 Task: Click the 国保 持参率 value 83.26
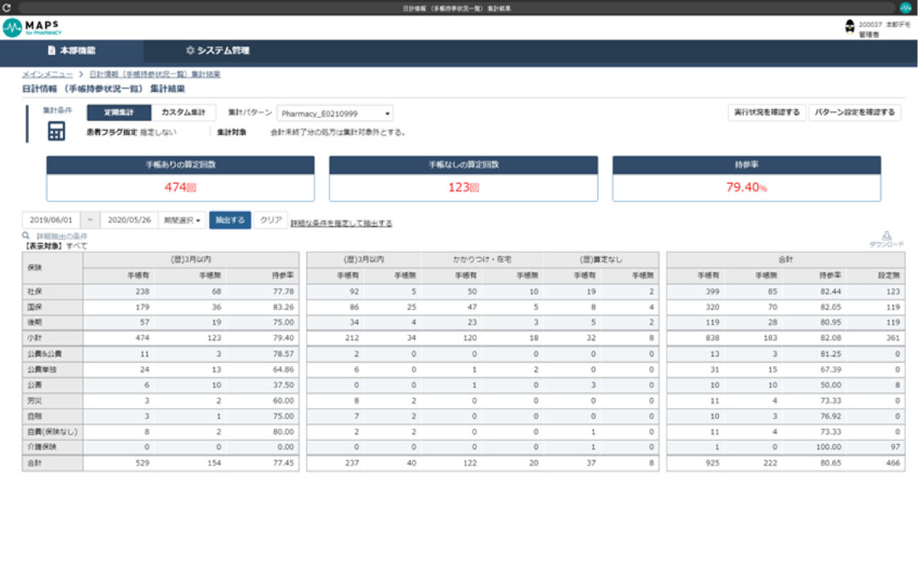pos(285,307)
